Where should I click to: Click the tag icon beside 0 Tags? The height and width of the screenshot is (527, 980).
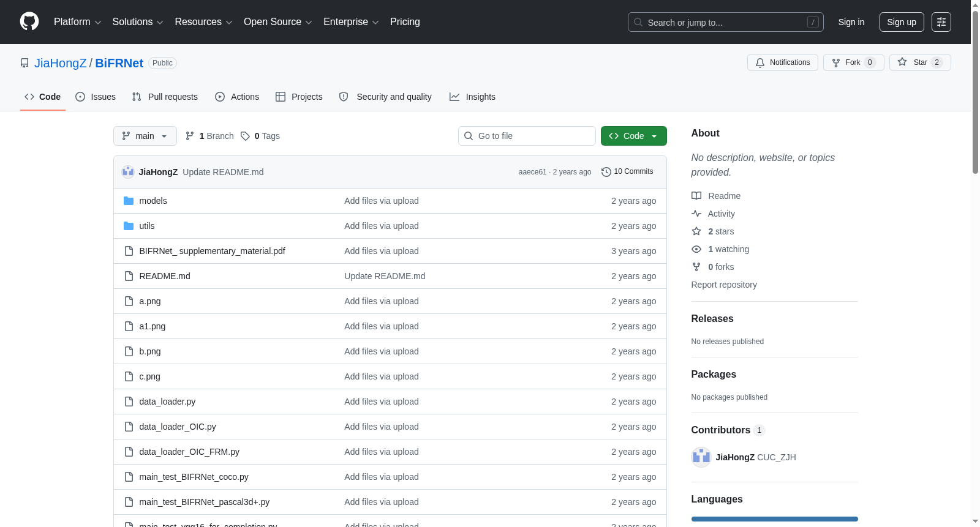pyautogui.click(x=245, y=136)
